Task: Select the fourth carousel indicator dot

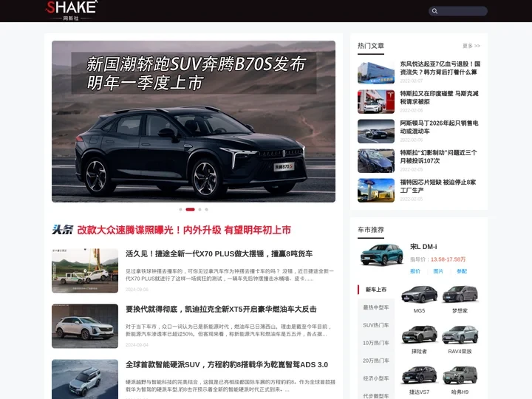Action: [x=206, y=210]
